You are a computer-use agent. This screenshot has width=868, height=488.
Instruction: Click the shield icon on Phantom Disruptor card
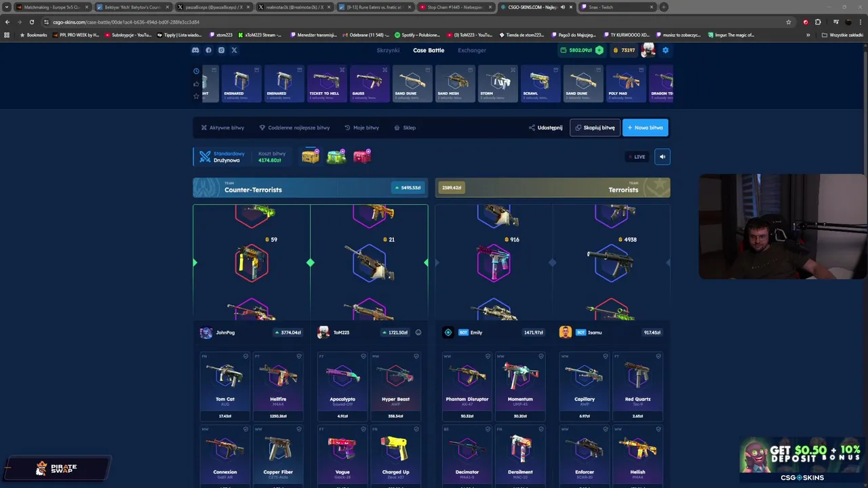(x=488, y=357)
